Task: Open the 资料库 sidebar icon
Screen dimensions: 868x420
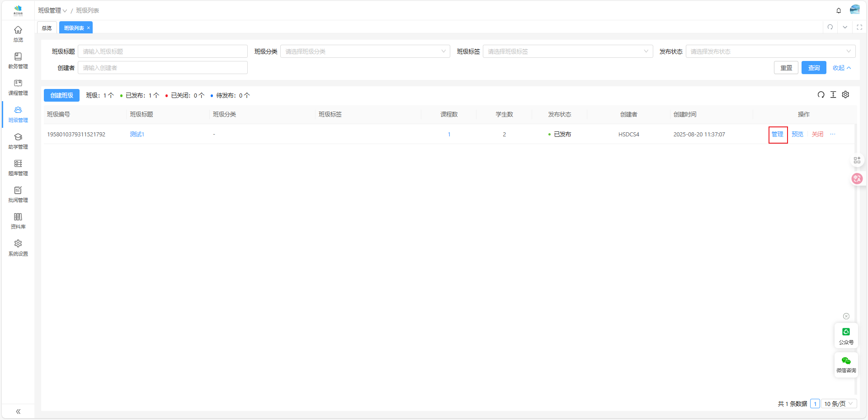Action: 18,221
